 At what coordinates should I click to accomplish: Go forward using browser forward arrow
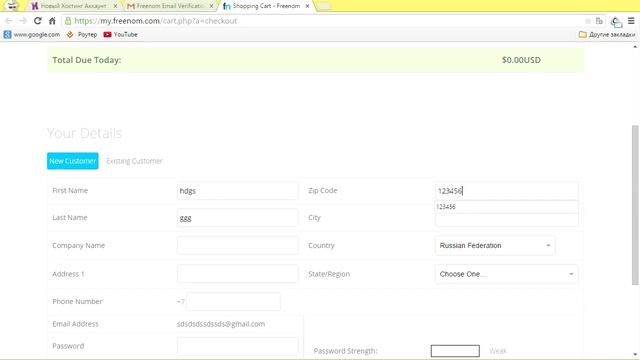click(23, 21)
